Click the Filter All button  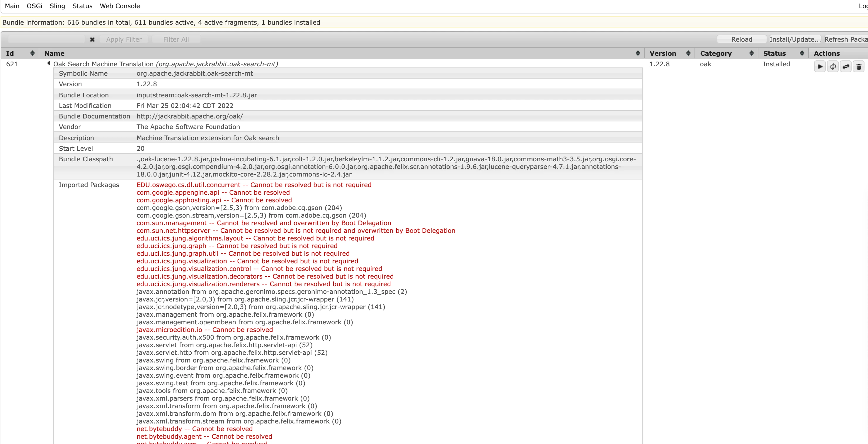pos(176,40)
